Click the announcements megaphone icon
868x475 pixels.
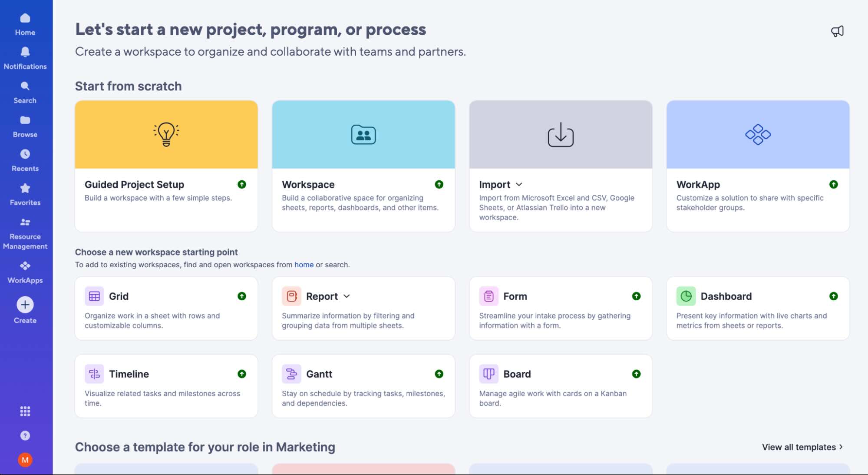[837, 31]
